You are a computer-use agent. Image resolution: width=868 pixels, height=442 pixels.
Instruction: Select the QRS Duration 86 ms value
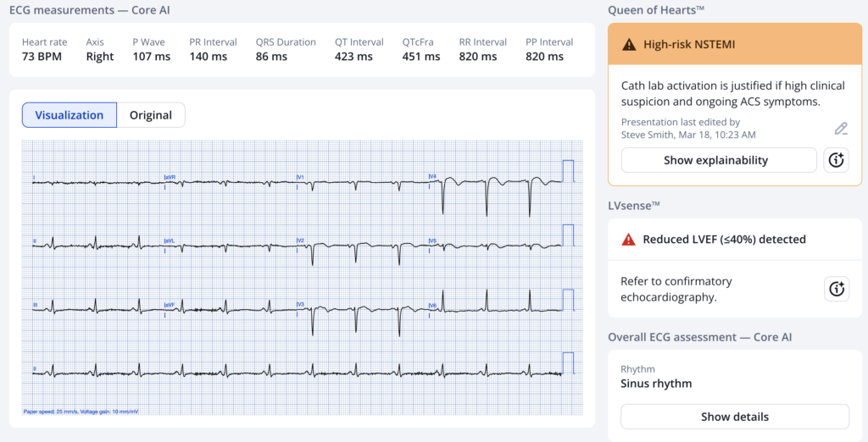tap(286, 50)
